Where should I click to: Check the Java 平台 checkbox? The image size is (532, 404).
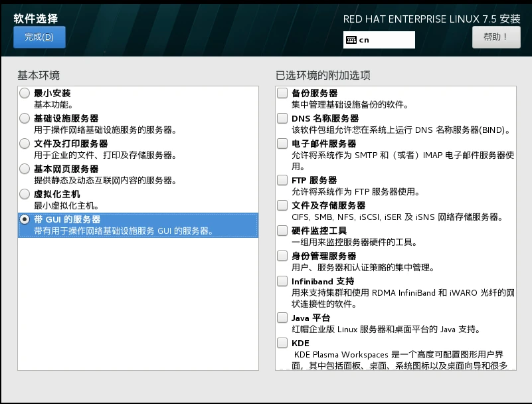[282, 318]
